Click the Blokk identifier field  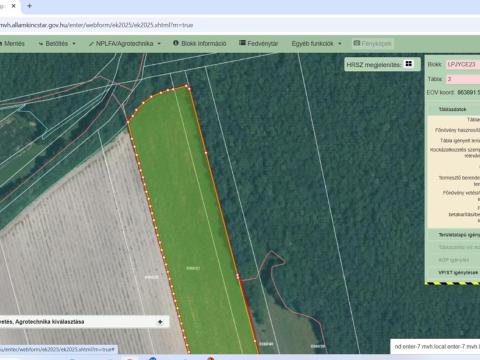click(x=463, y=64)
